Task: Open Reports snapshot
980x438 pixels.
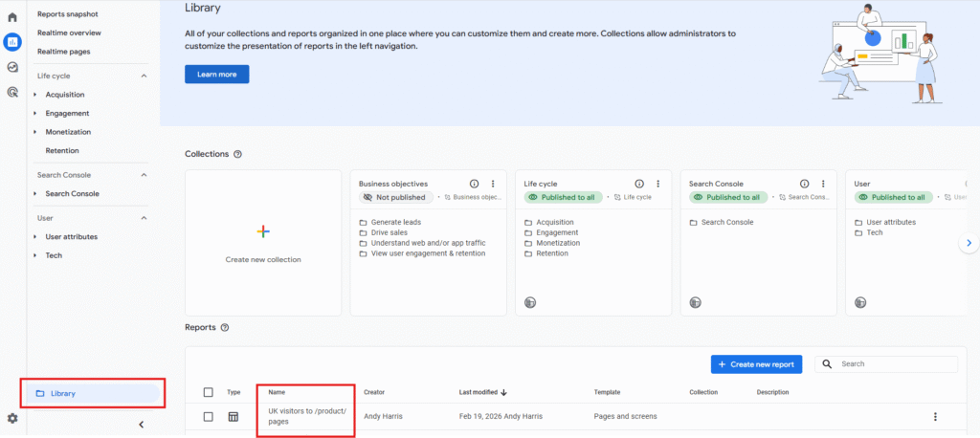Action: tap(68, 13)
